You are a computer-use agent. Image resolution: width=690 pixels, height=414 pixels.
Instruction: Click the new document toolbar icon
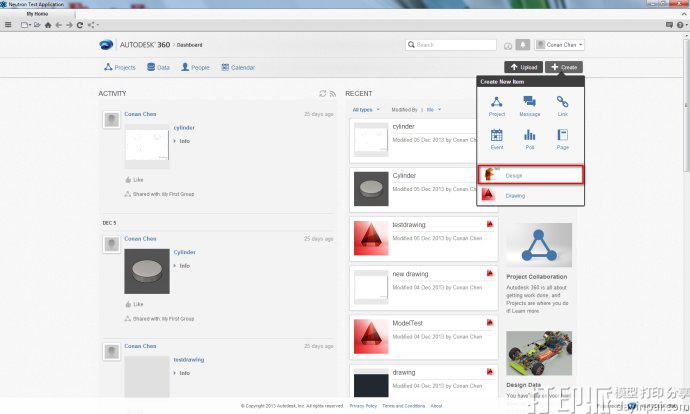[25, 25]
